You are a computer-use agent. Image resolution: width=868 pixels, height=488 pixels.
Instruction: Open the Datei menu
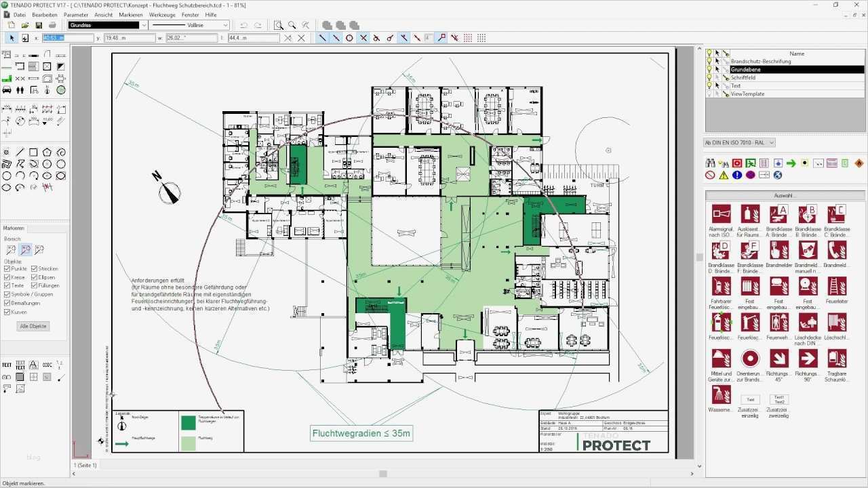click(x=19, y=14)
